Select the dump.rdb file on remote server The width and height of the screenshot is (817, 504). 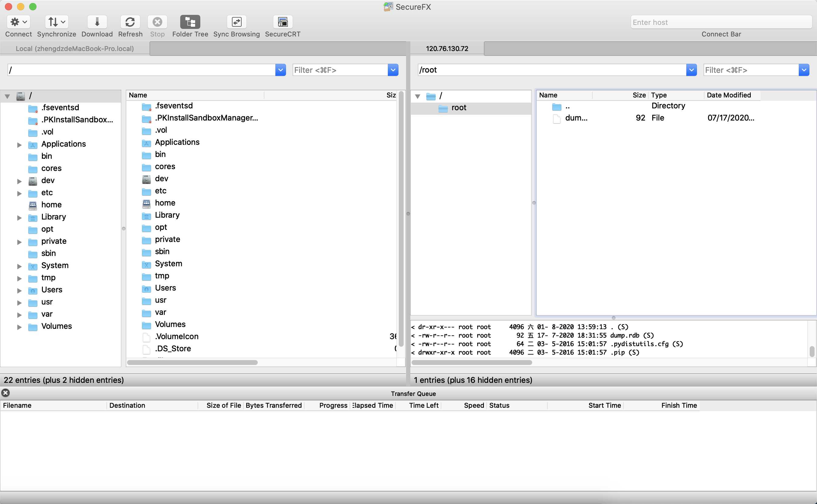pyautogui.click(x=577, y=118)
